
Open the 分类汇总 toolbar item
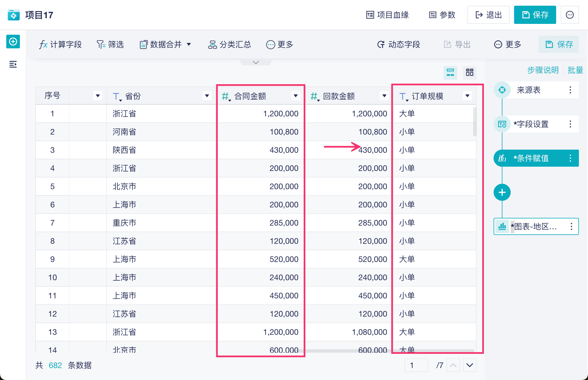[230, 44]
